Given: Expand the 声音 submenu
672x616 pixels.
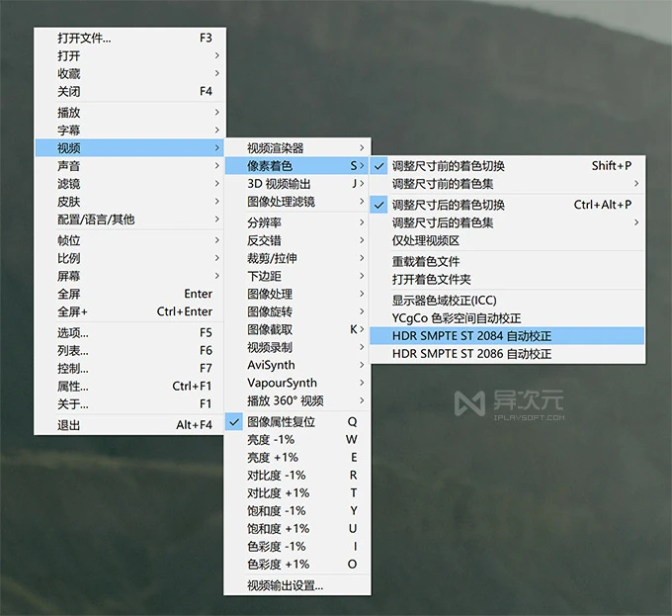Looking at the screenshot, I should click(x=129, y=166).
